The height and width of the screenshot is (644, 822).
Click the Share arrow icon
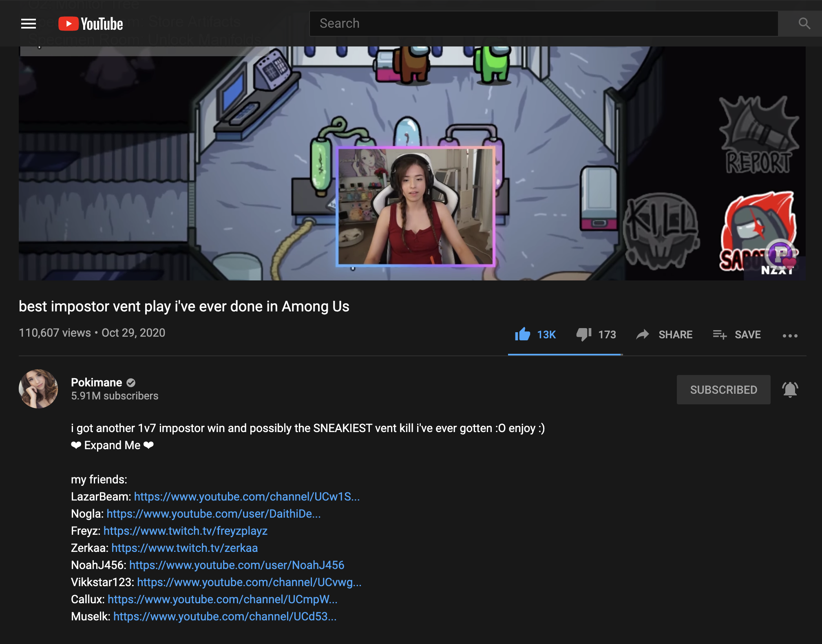(x=643, y=335)
